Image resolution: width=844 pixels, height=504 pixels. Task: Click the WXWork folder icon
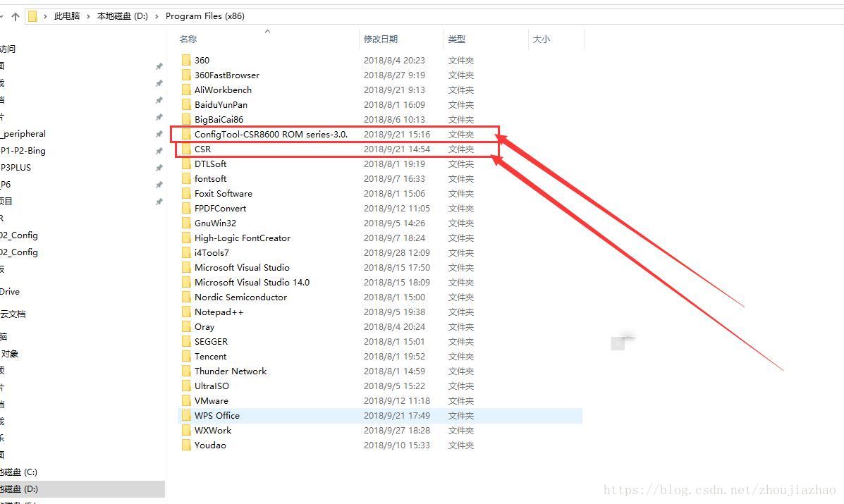(186, 430)
